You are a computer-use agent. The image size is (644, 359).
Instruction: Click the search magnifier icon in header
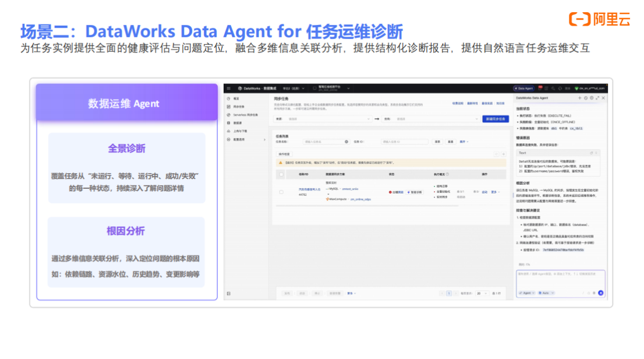point(554,89)
